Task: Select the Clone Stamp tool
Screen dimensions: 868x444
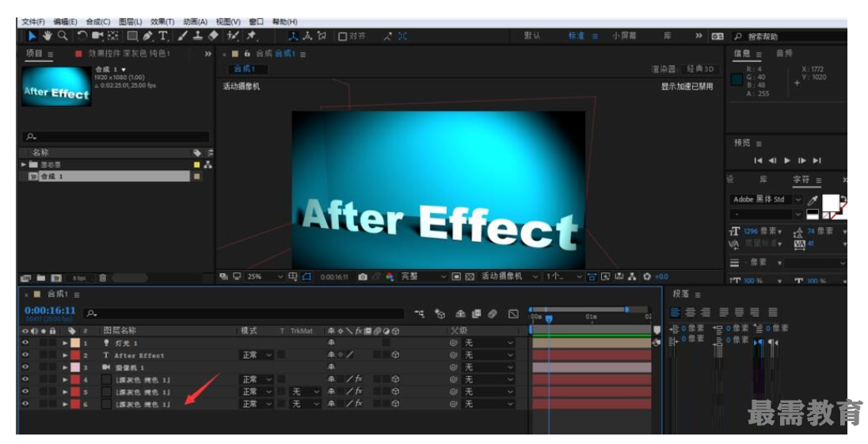Action: [198, 36]
